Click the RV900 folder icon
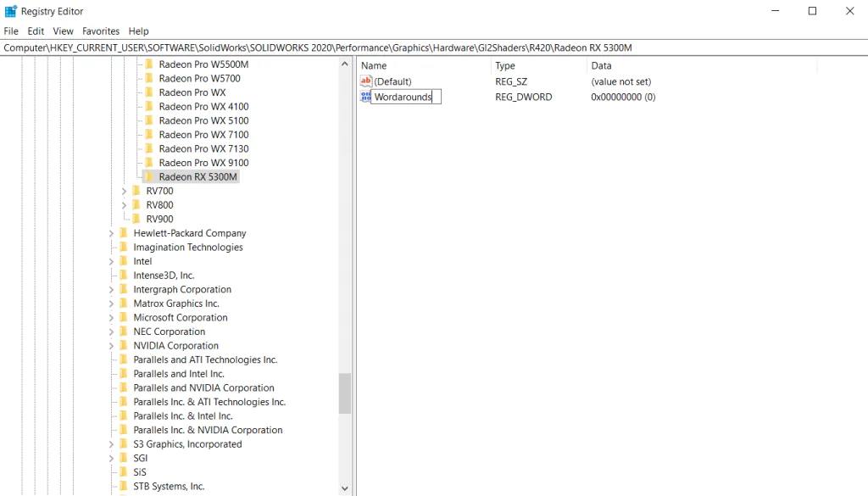Screen dimensions: 868x496 point(136,220)
